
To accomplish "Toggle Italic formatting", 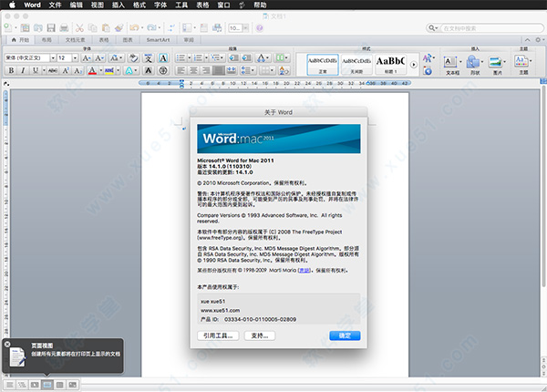I will tap(23, 70).
